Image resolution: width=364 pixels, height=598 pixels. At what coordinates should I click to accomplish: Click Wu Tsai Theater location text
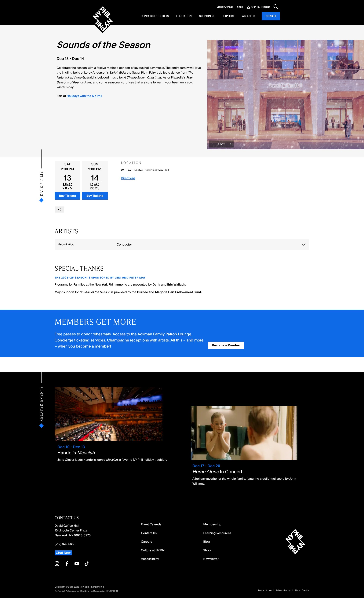[x=145, y=170]
